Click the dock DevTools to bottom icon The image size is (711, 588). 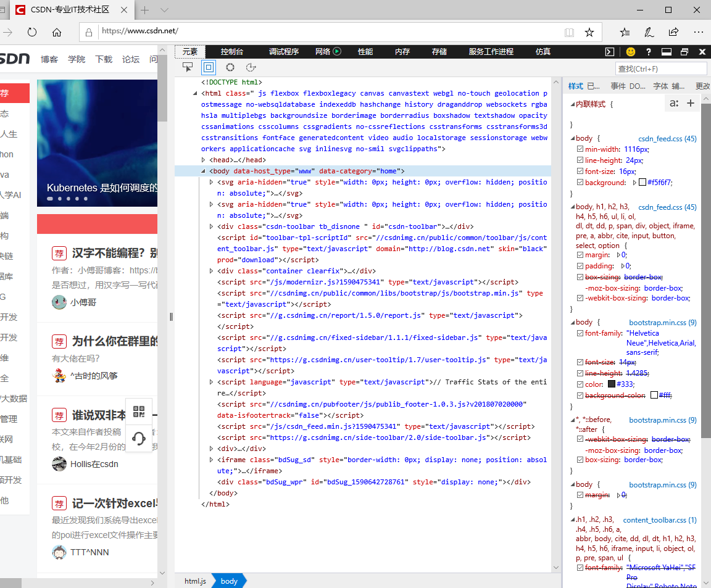coord(667,52)
